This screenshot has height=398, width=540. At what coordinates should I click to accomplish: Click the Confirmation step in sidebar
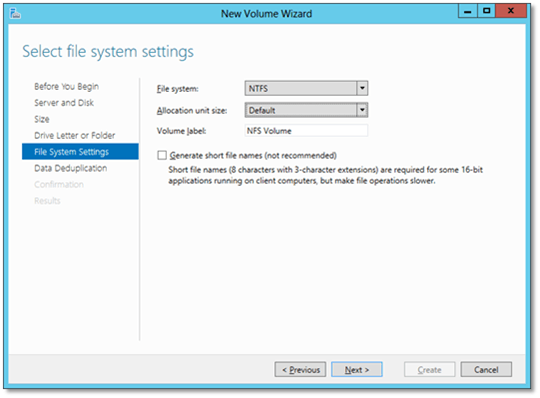[59, 185]
